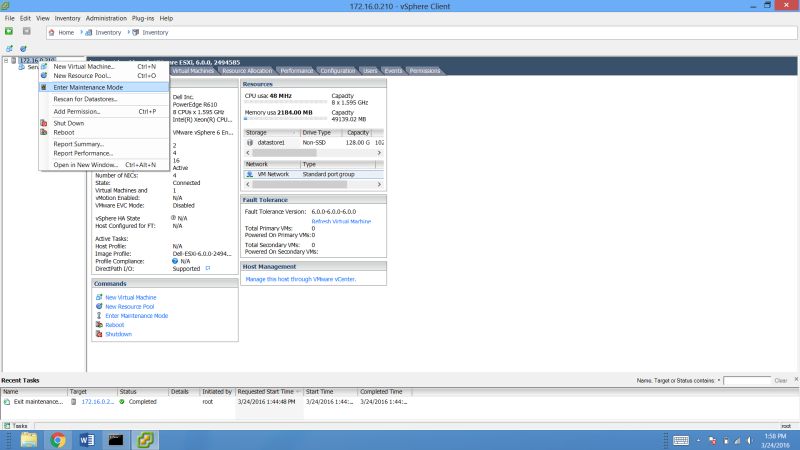Click Manage this host through VMware vCenter link
The height and width of the screenshot is (450, 800).
coord(301,279)
